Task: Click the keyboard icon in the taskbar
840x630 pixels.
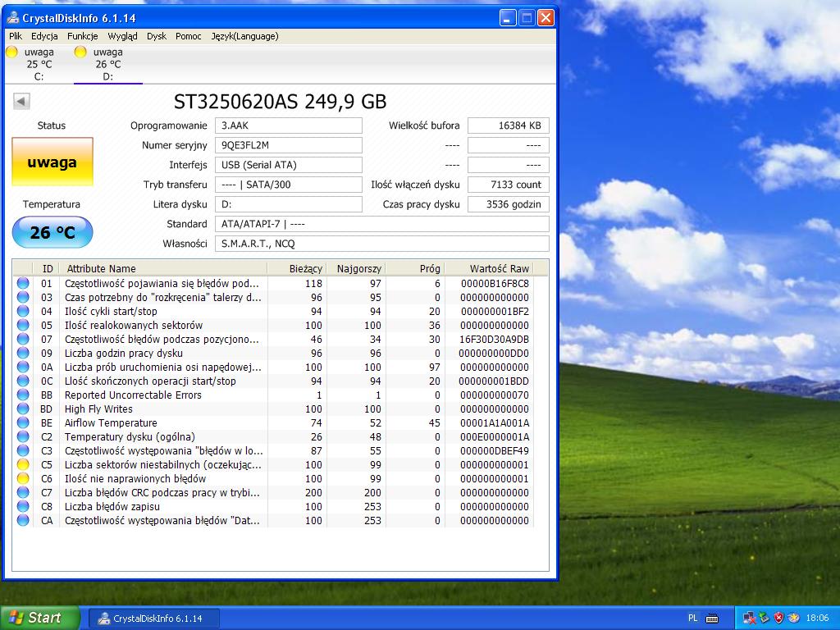Action: click(712, 619)
